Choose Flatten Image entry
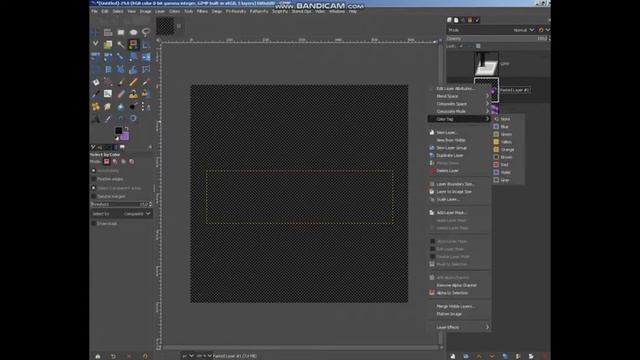Image resolution: width=640 pixels, height=360 pixels. [459, 314]
